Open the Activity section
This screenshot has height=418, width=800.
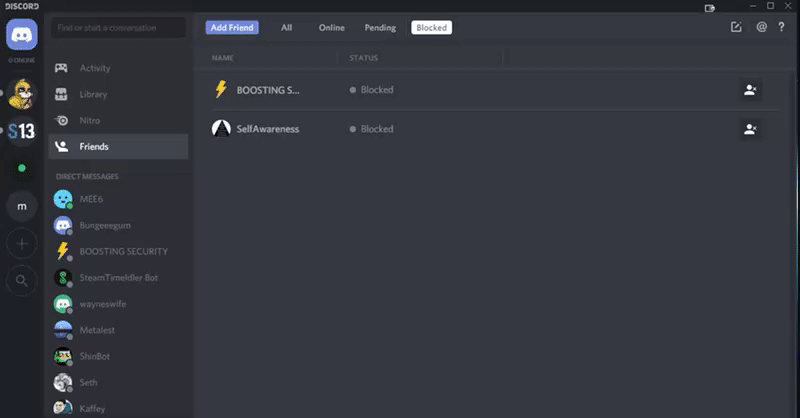click(x=118, y=68)
